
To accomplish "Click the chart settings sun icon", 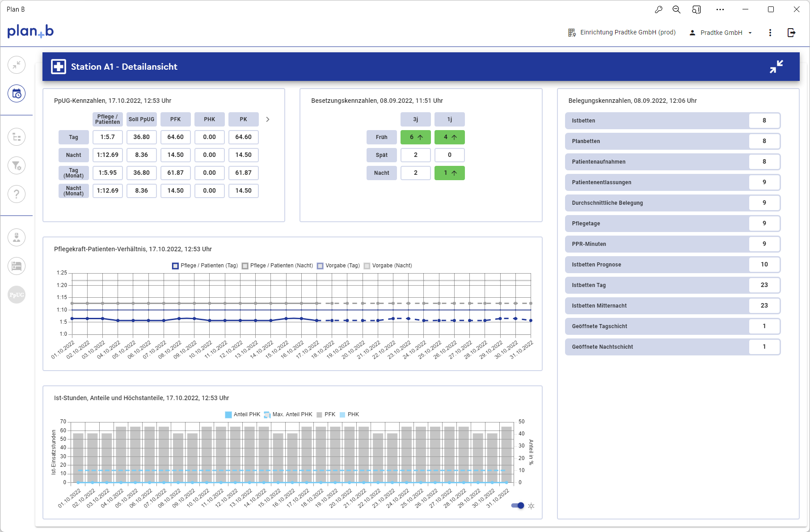I will coord(531,506).
